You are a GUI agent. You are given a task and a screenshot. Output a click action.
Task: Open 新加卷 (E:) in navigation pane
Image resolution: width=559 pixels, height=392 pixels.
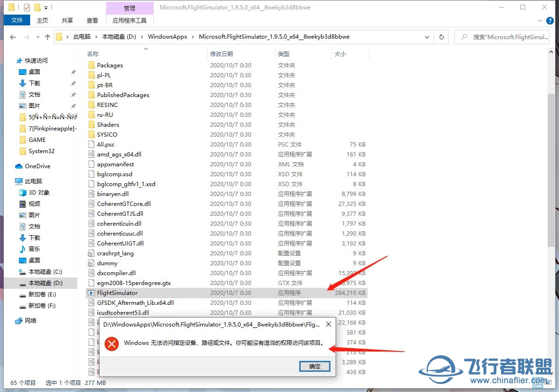[x=42, y=294]
